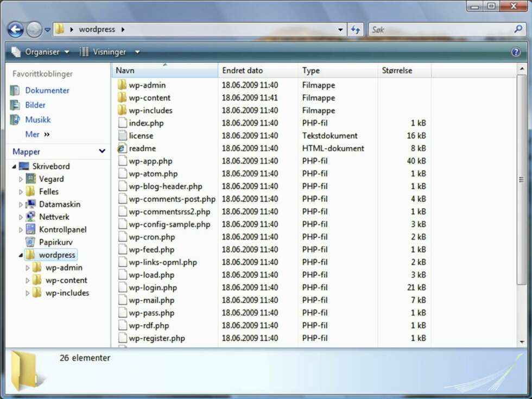Click the folder icon in address bar
The height and width of the screenshot is (399, 532).
(59, 29)
